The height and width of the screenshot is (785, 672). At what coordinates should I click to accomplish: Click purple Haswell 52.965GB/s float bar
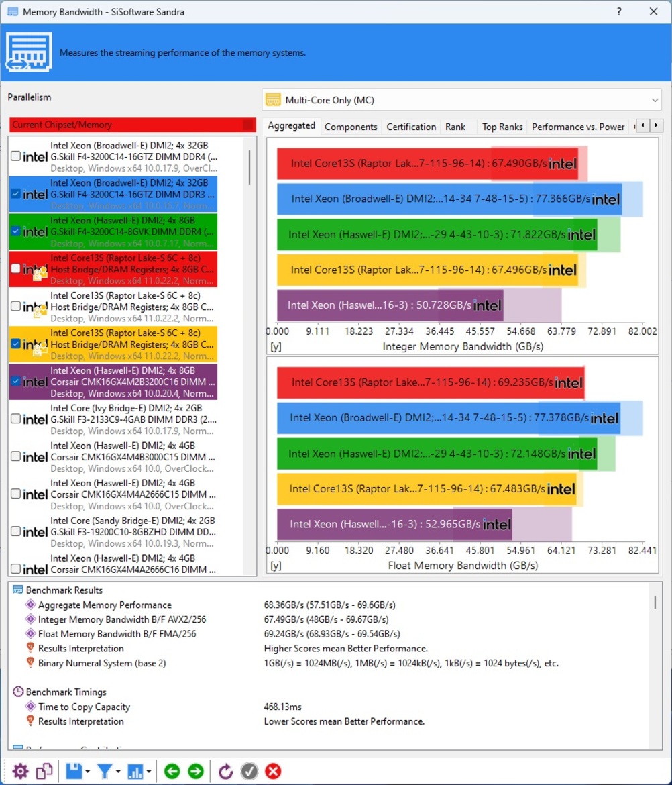click(x=394, y=524)
